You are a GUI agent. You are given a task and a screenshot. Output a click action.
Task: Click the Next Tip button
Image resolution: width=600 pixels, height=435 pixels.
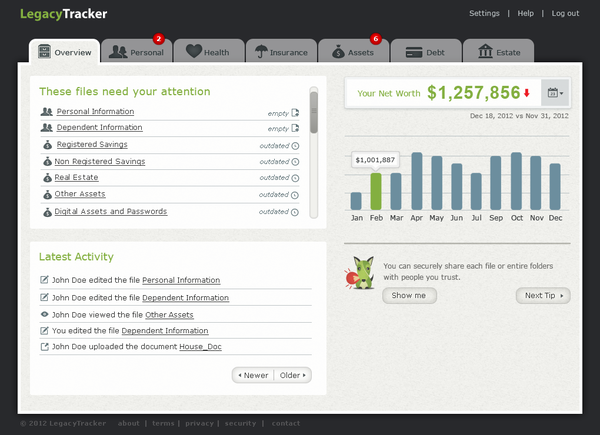click(x=543, y=295)
